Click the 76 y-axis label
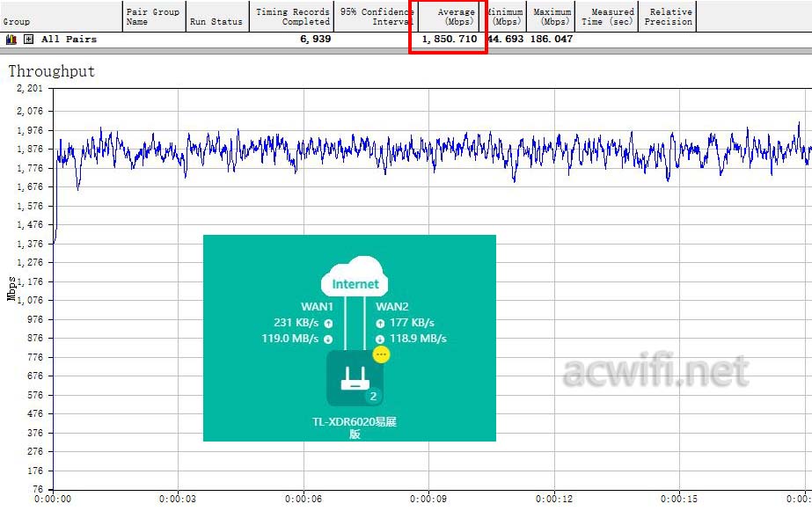The width and height of the screenshot is (812, 511). pyautogui.click(x=38, y=489)
